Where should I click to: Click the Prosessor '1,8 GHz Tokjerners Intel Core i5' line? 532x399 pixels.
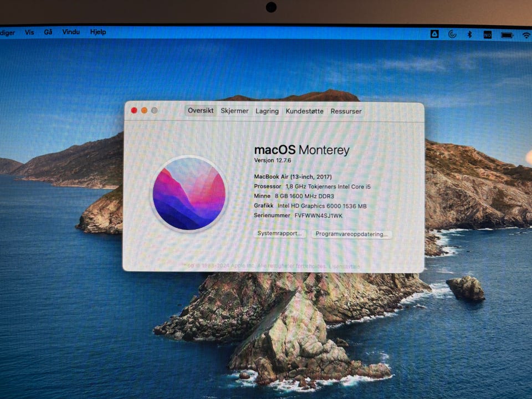[312, 187]
